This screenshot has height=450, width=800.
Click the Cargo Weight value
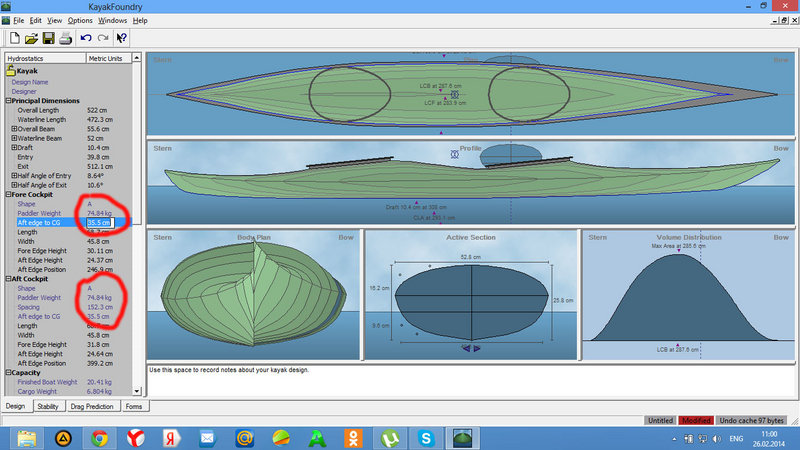[99, 391]
